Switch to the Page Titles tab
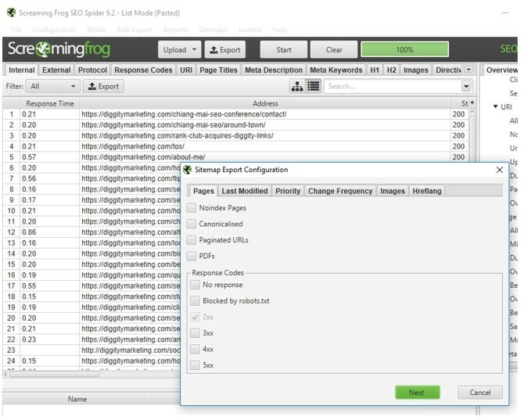The image size is (527, 420). [x=218, y=70]
